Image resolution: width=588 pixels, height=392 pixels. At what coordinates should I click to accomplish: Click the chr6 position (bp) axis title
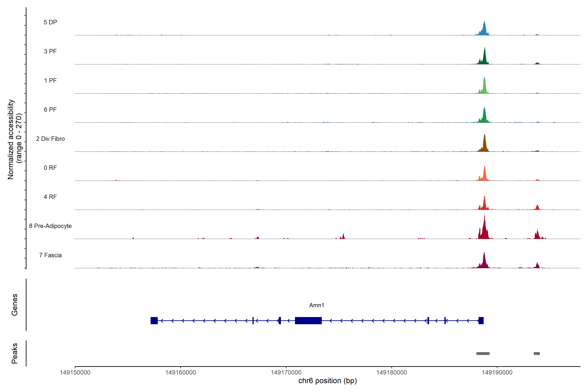pyautogui.click(x=327, y=381)
